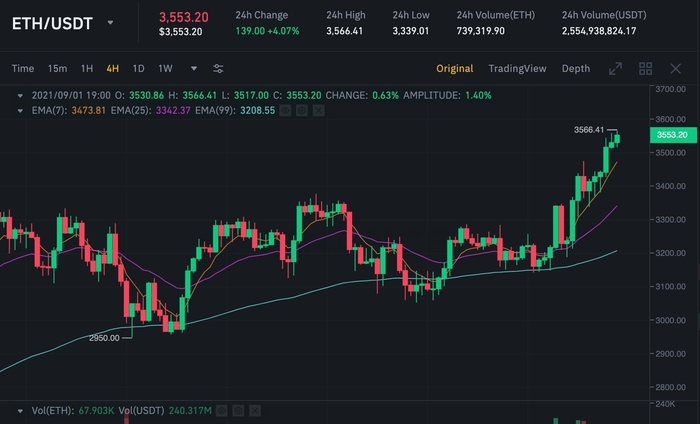700x424 pixels.
Task: Click the EMA(7) value 3473.81
Action: [x=88, y=110]
